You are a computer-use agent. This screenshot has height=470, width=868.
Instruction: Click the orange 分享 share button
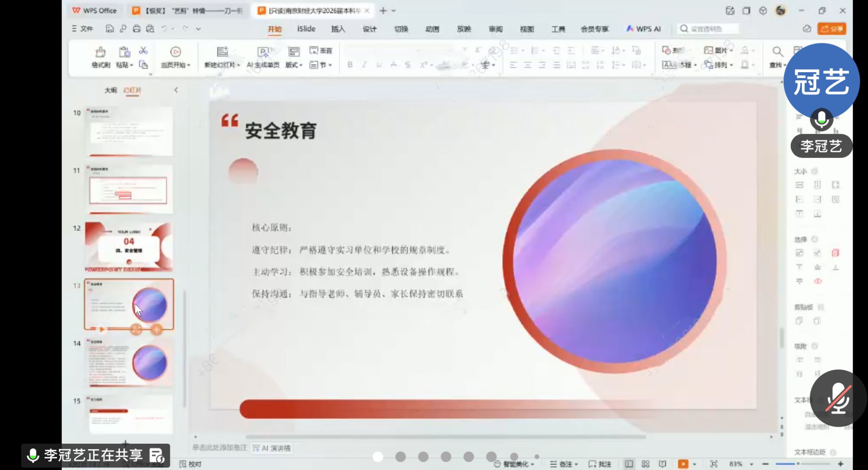[832, 29]
